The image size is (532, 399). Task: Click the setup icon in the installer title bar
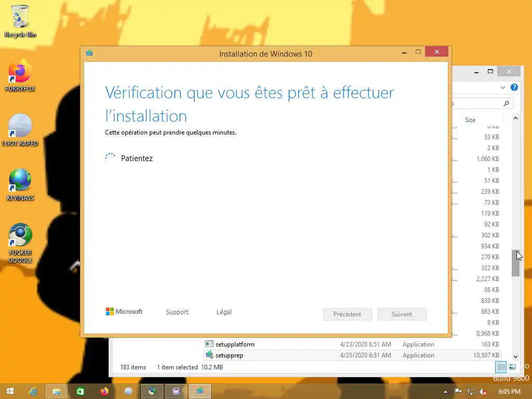89,53
